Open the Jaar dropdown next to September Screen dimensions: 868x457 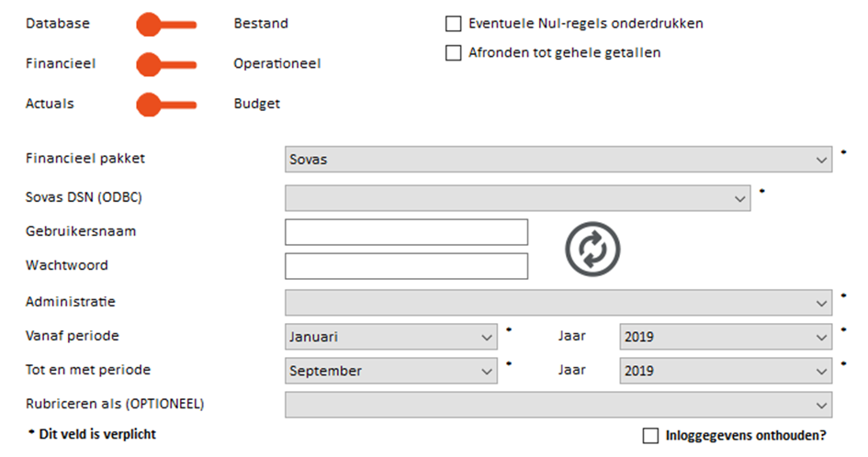pos(726,371)
